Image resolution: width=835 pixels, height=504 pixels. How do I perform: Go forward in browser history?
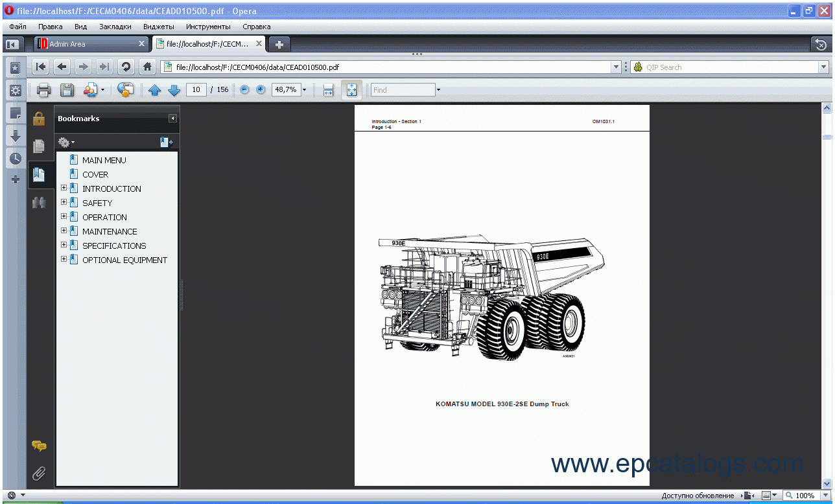(x=83, y=67)
